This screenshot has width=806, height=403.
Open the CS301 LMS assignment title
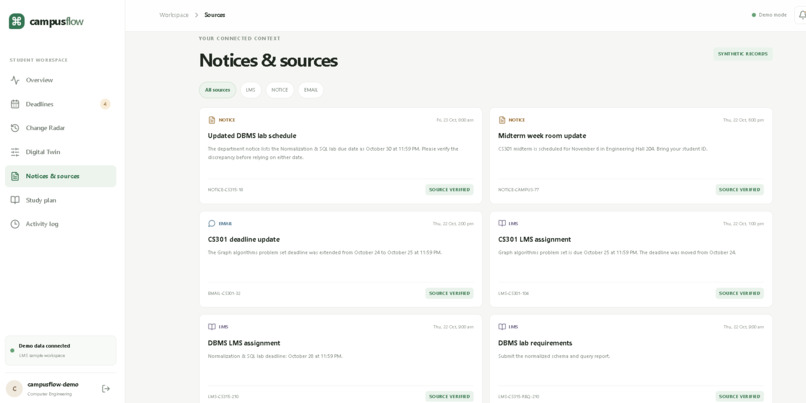[x=535, y=240]
